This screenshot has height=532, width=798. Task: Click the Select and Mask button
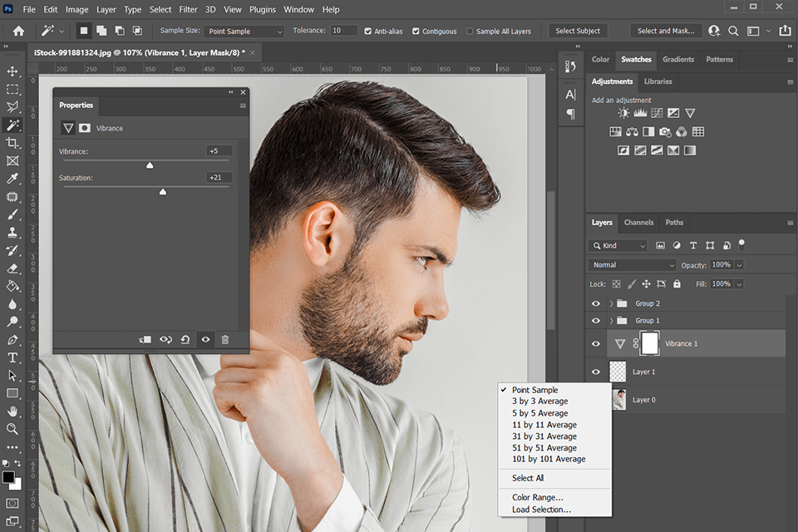666,31
